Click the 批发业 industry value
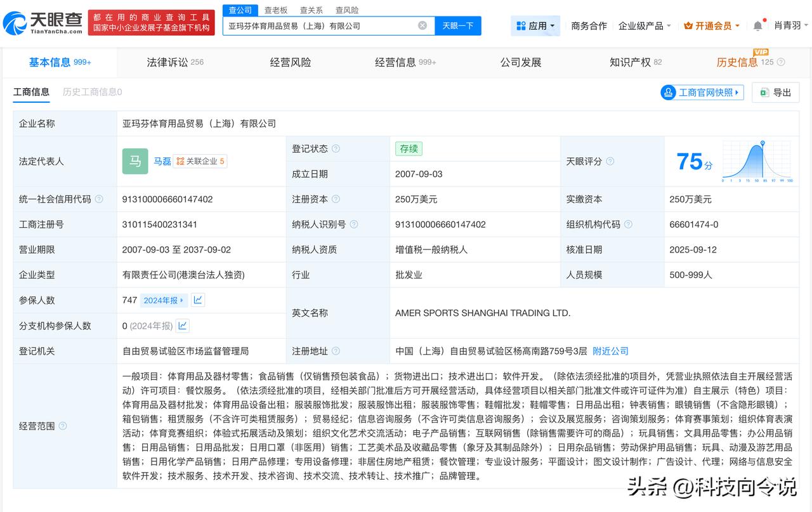 (x=409, y=275)
